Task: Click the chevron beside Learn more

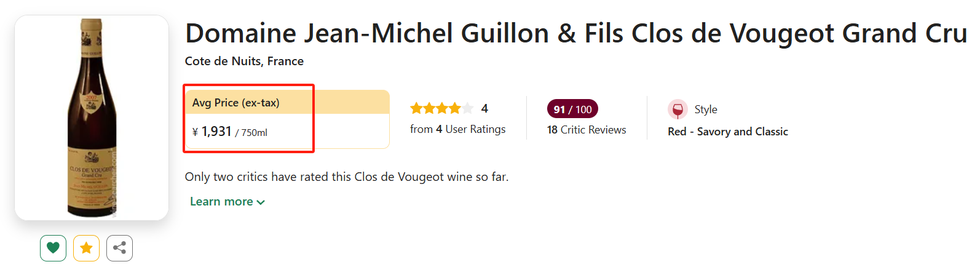Action: click(261, 202)
